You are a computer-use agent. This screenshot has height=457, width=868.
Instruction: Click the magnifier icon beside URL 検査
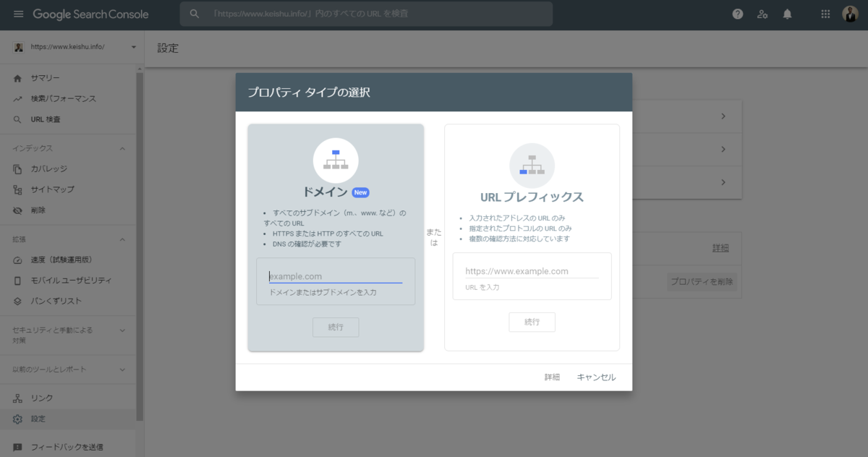pyautogui.click(x=18, y=119)
